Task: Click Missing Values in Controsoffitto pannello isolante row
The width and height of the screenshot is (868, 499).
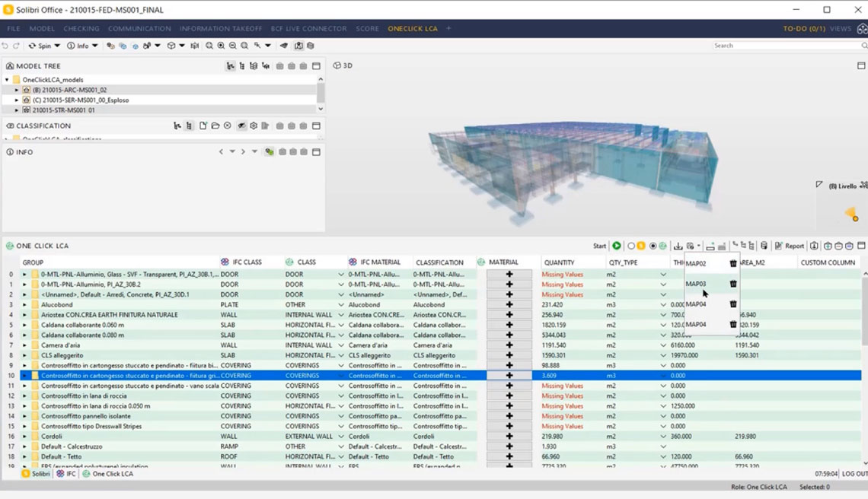Action: [x=562, y=416]
